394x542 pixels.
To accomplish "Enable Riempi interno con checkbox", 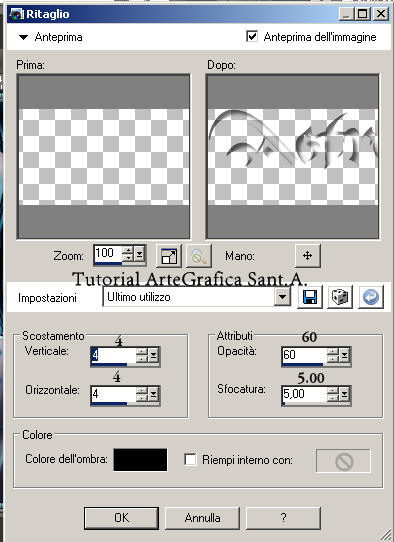I will (x=190, y=459).
